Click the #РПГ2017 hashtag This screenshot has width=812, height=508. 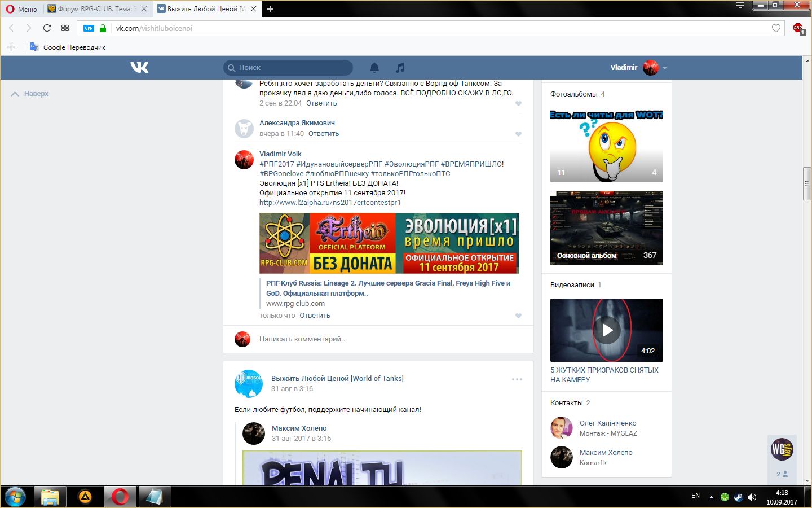277,164
